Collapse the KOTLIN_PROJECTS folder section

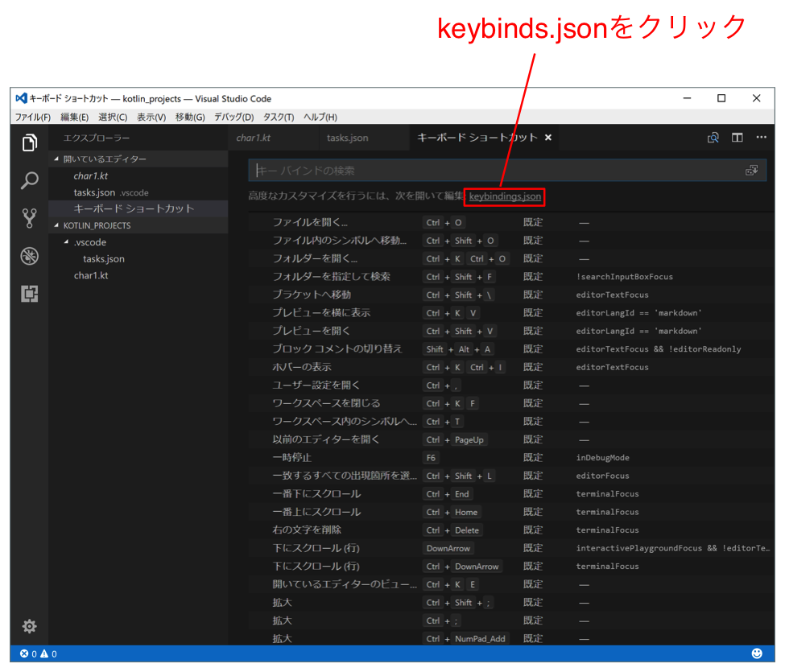coord(56,225)
